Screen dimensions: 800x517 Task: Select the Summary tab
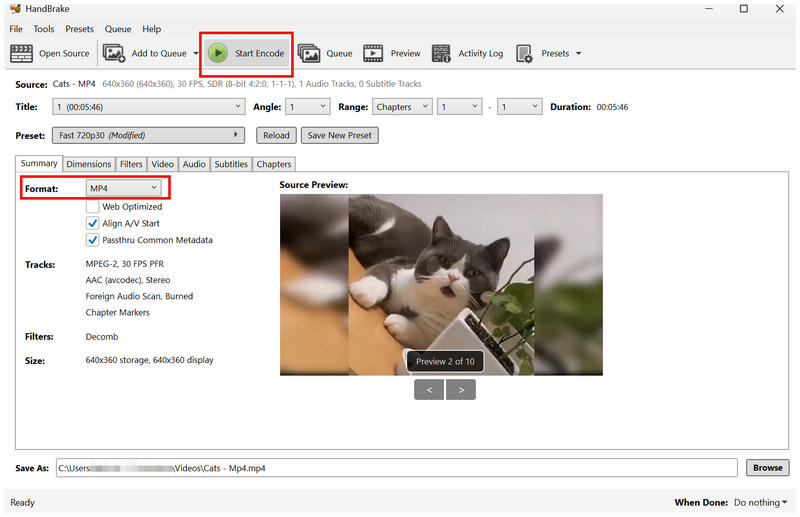(39, 163)
